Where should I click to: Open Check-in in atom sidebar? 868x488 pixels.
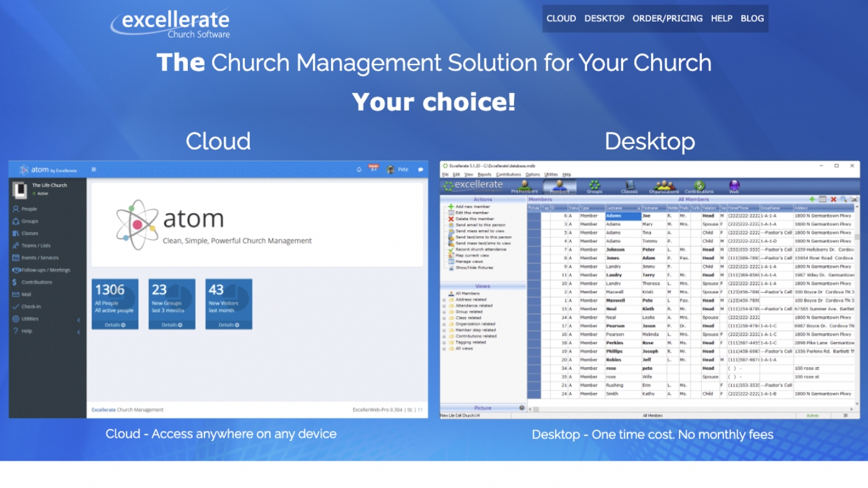coord(27,306)
